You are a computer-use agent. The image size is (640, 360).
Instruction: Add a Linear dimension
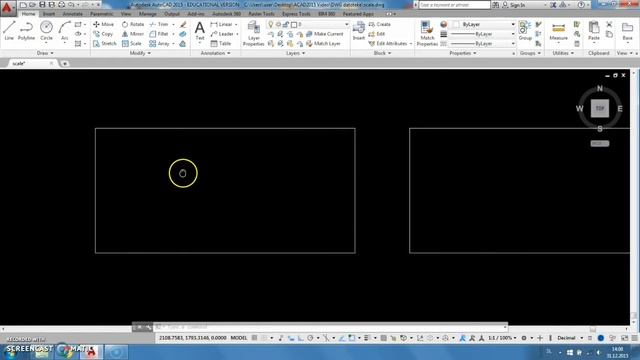(221, 24)
